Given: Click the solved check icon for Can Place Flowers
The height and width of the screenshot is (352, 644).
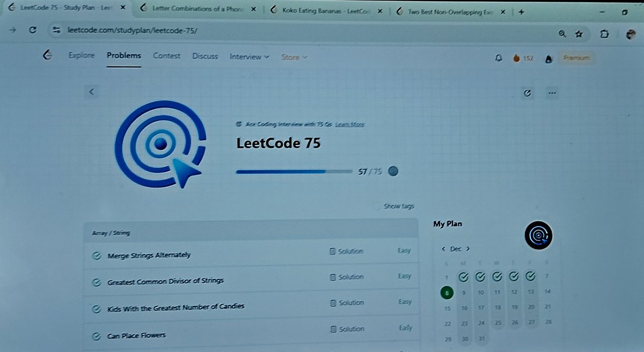Looking at the screenshot, I should (x=97, y=336).
